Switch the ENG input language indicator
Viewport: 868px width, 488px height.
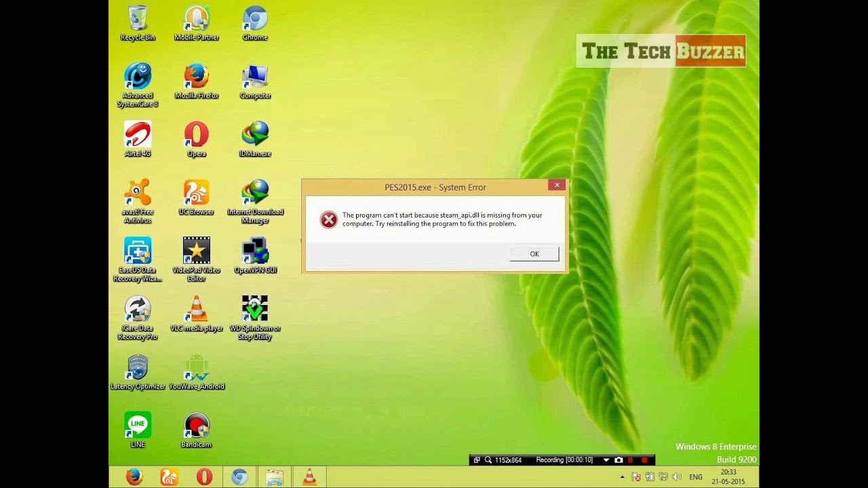tap(696, 477)
